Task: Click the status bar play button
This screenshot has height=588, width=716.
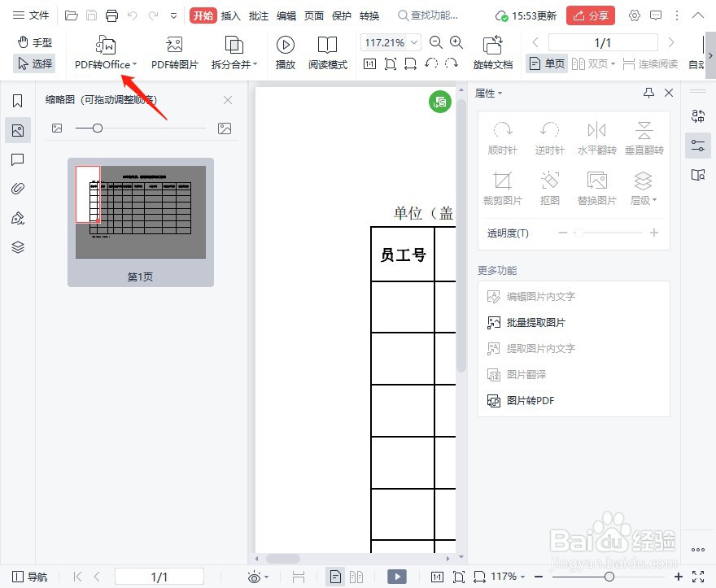Action: click(397, 577)
